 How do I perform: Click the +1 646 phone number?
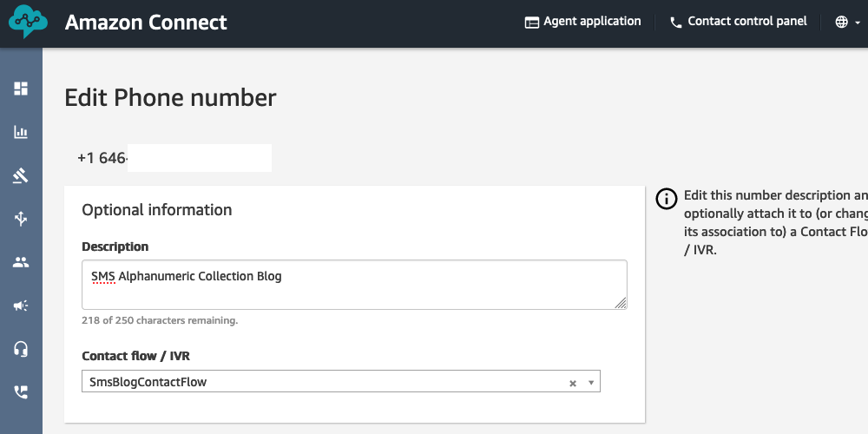click(x=102, y=158)
